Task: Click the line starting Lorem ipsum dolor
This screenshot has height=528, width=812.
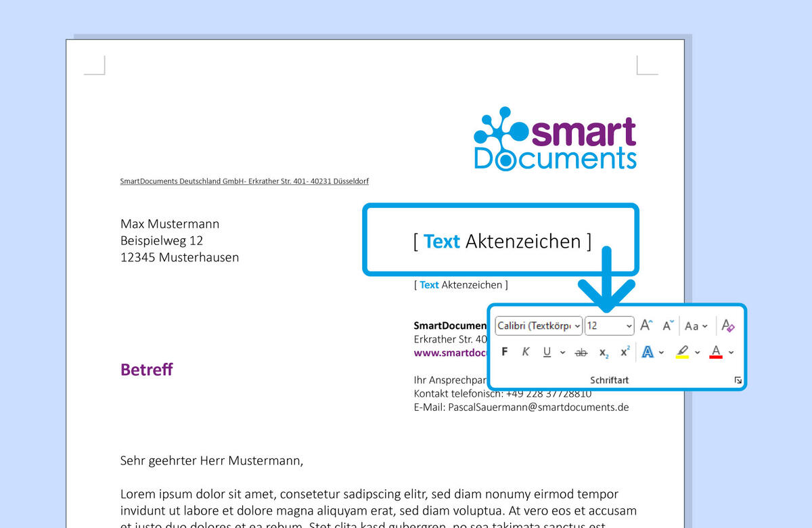Action: click(x=369, y=494)
